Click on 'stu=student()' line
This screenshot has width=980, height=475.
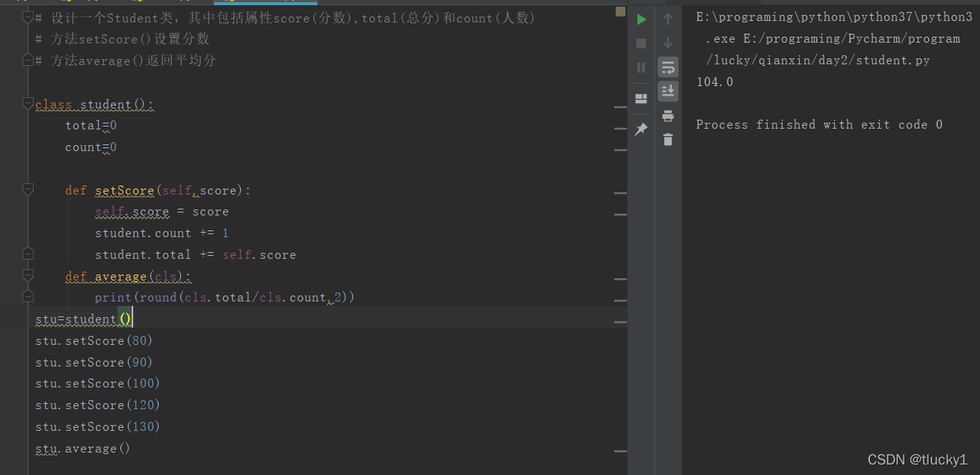(84, 319)
